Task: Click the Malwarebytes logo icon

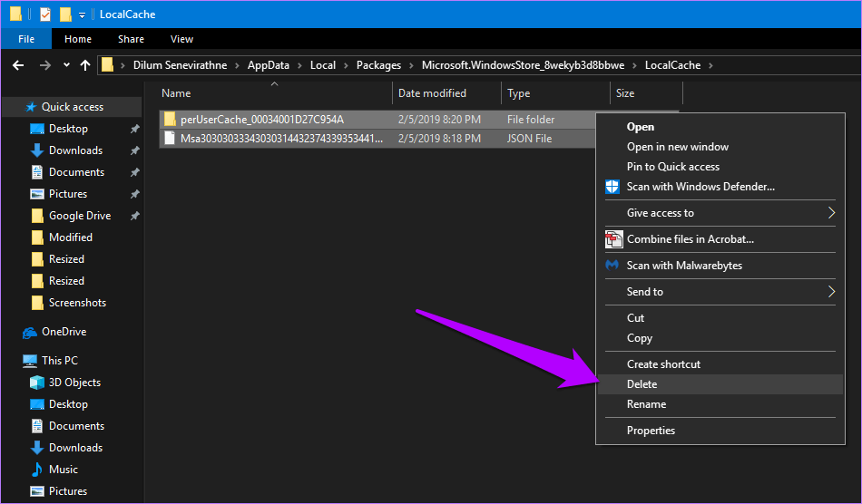Action: tap(612, 266)
